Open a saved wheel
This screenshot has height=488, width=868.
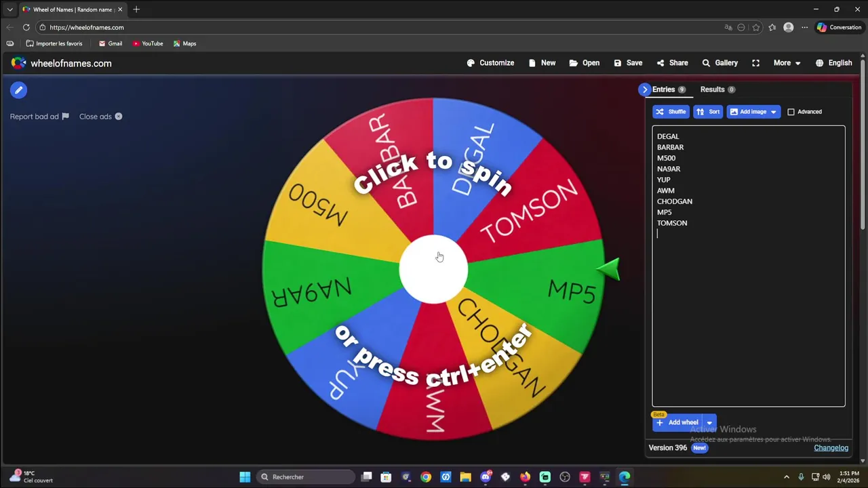[585, 63]
